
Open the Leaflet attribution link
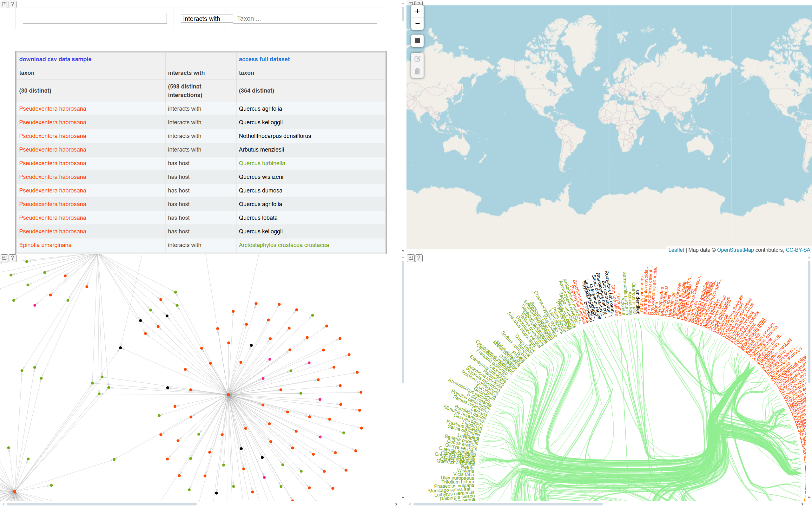tap(676, 250)
